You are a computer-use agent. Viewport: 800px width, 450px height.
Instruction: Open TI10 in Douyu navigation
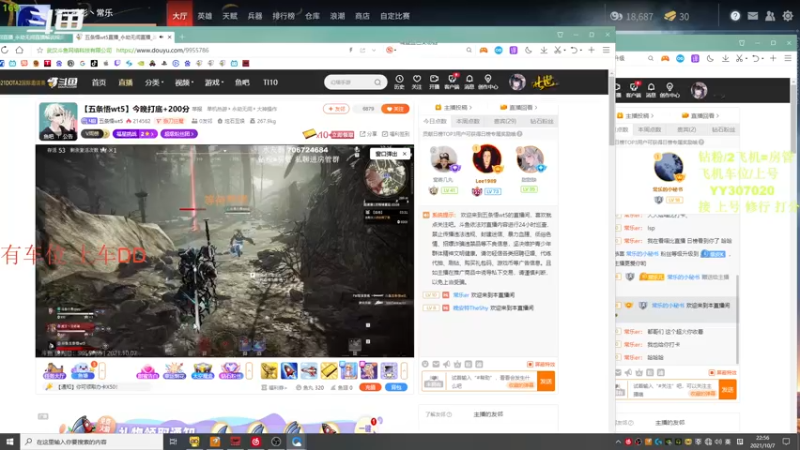coord(270,82)
